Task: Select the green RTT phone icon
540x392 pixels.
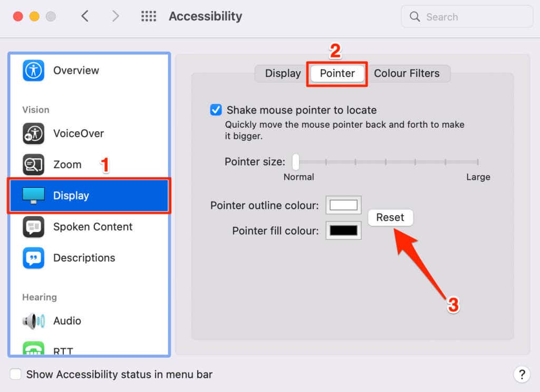Action: [x=33, y=348]
